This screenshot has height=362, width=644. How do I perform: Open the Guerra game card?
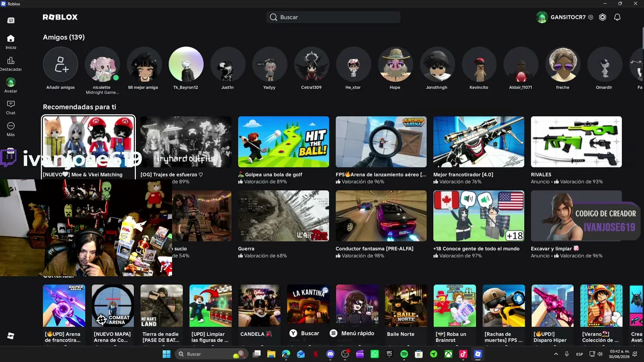pyautogui.click(x=283, y=216)
